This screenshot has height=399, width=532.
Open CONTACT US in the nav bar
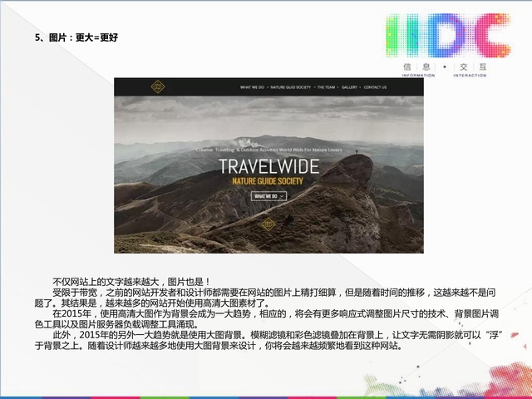pyautogui.click(x=375, y=87)
